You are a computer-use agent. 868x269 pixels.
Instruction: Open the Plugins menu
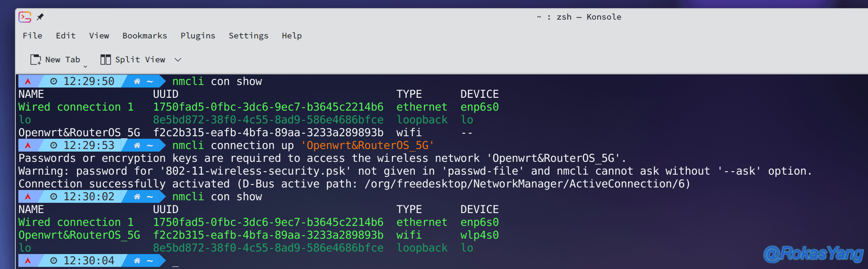coord(198,36)
